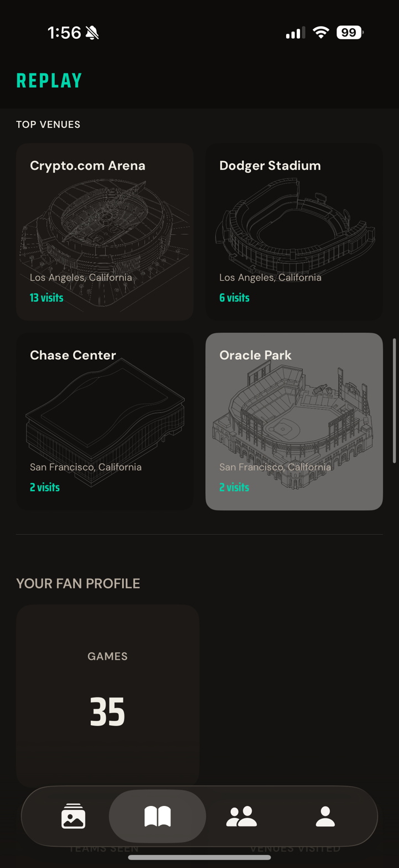Select the highlighted Oracle Park venue card
Image resolution: width=399 pixels, height=868 pixels.
[x=294, y=421]
